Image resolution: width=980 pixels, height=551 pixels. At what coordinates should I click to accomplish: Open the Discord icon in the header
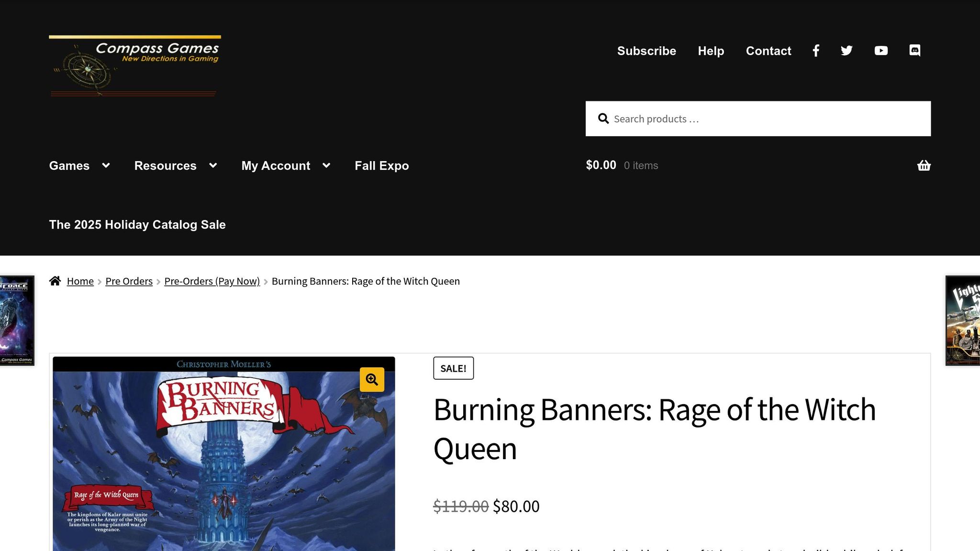point(914,50)
